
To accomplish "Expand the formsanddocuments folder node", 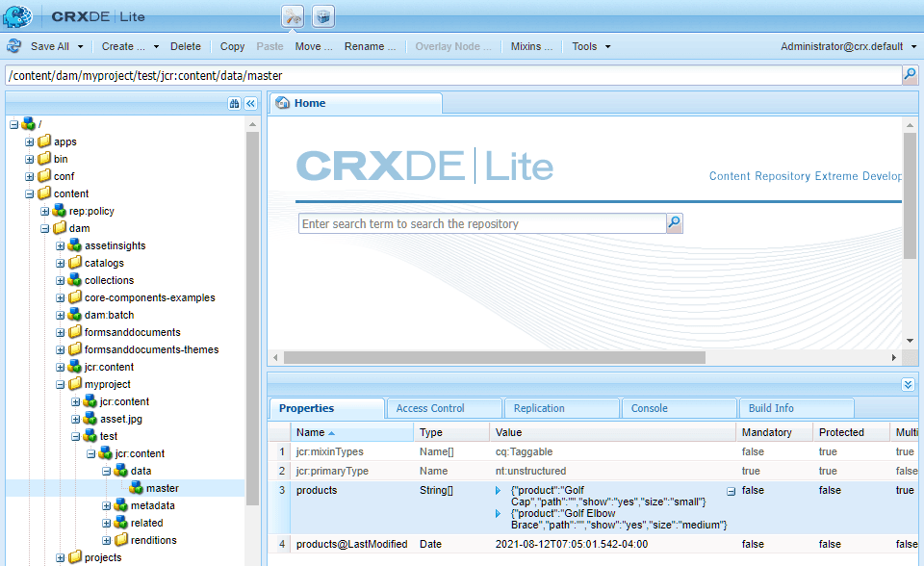I will pyautogui.click(x=60, y=332).
